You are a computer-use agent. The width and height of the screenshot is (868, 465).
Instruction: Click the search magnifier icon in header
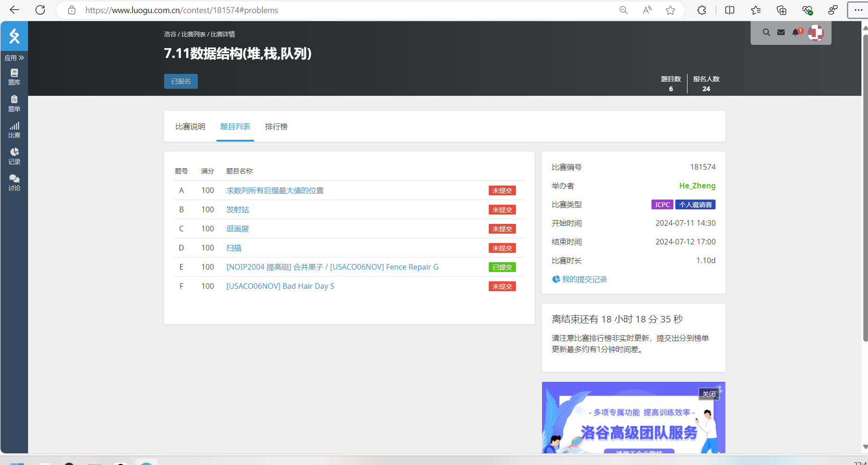coord(766,32)
